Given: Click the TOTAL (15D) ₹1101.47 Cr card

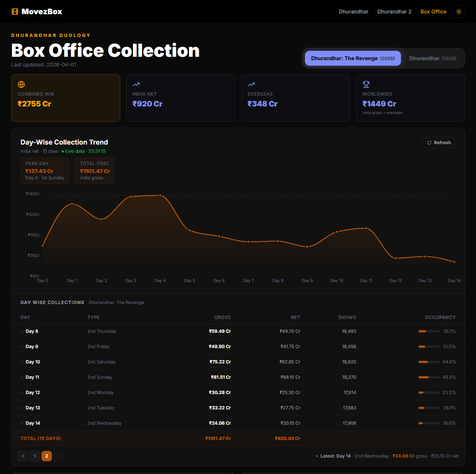Looking at the screenshot, I should click(95, 171).
